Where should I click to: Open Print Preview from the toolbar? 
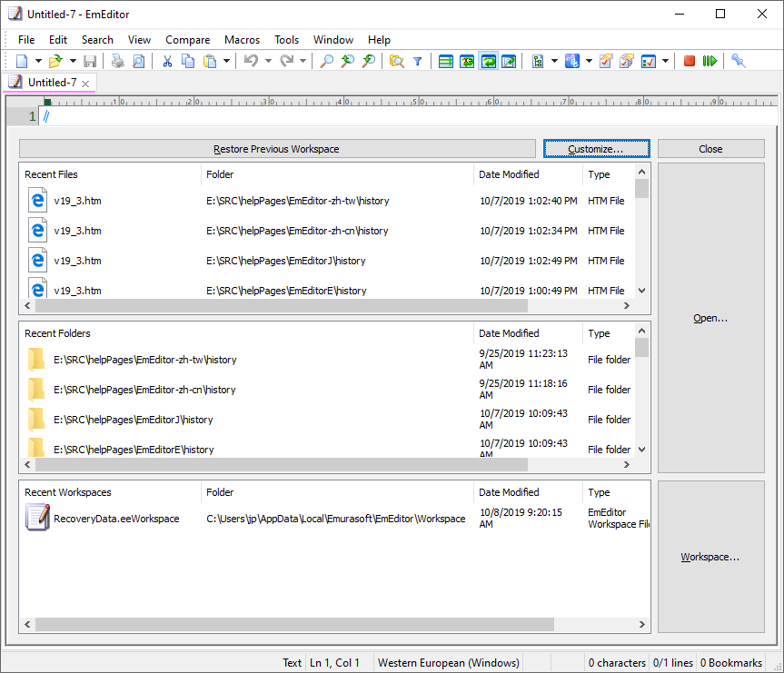point(138,61)
